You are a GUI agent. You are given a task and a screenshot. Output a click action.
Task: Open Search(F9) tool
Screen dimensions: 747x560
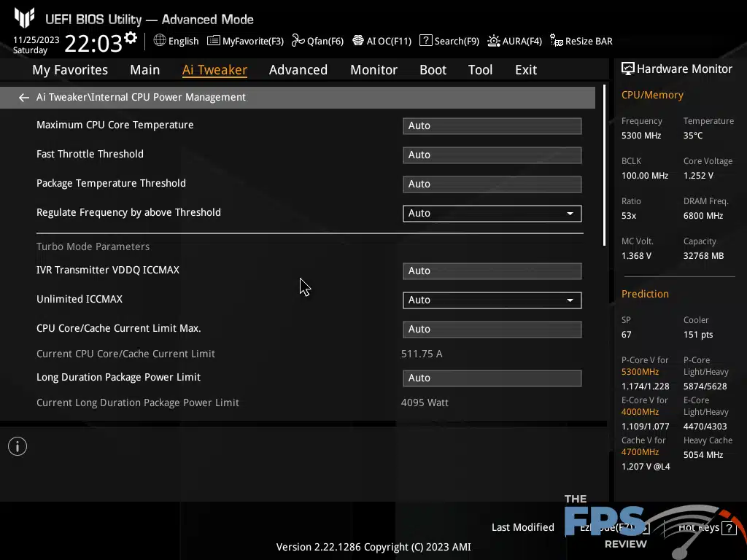pos(449,41)
